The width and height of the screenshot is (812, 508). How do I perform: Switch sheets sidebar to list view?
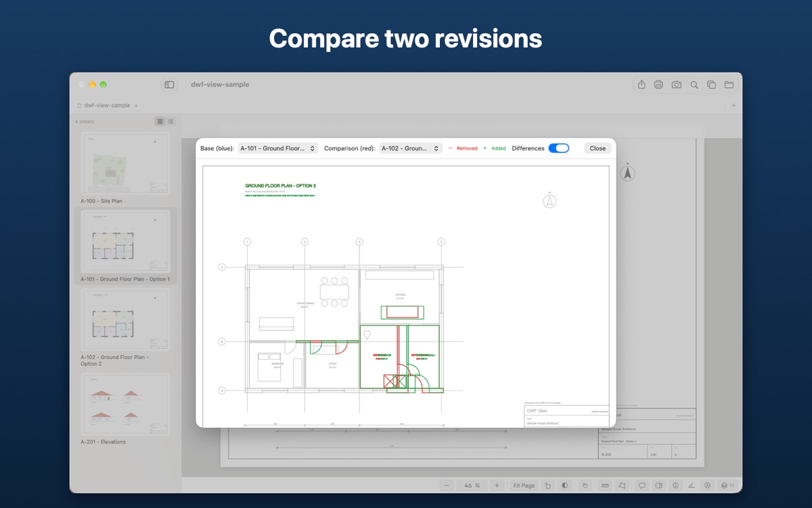point(171,121)
